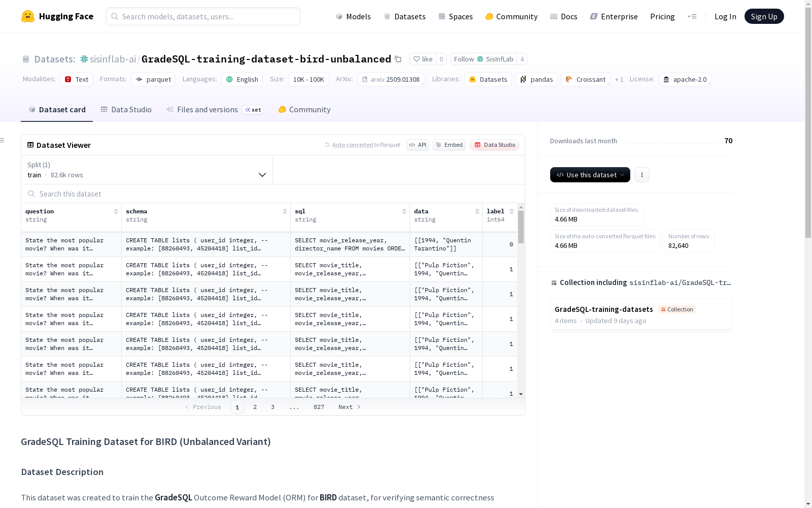Image resolution: width=812 pixels, height=508 pixels.
Task: Go to page 3 of dataset
Action: [x=273, y=407]
